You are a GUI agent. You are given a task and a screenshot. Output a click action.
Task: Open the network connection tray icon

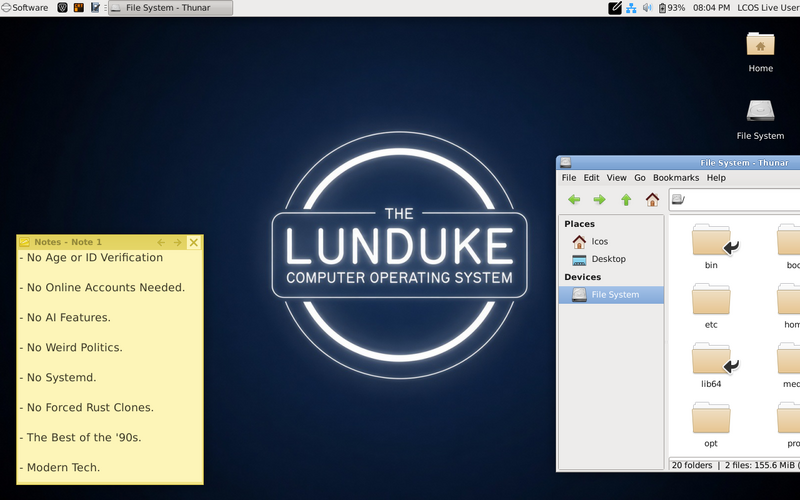tap(631, 8)
